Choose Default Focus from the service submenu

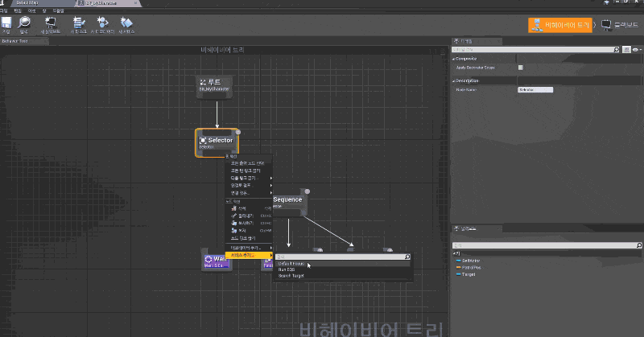(x=291, y=263)
